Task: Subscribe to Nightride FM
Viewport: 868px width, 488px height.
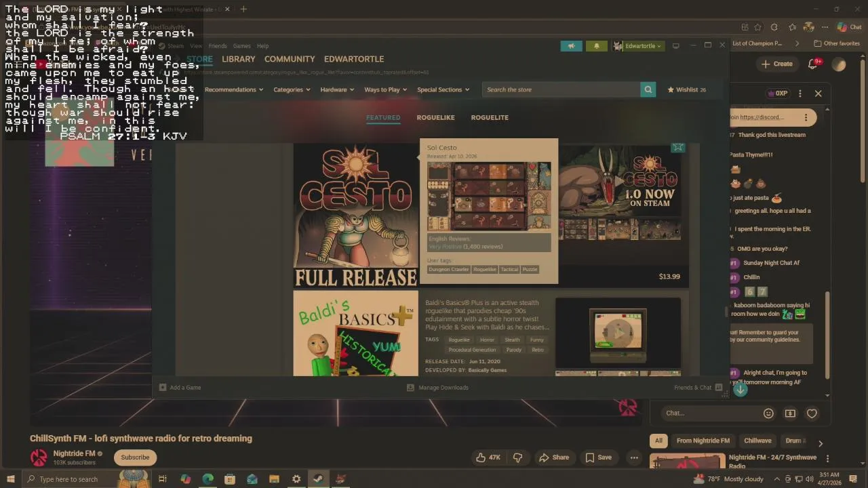Action: (135, 457)
